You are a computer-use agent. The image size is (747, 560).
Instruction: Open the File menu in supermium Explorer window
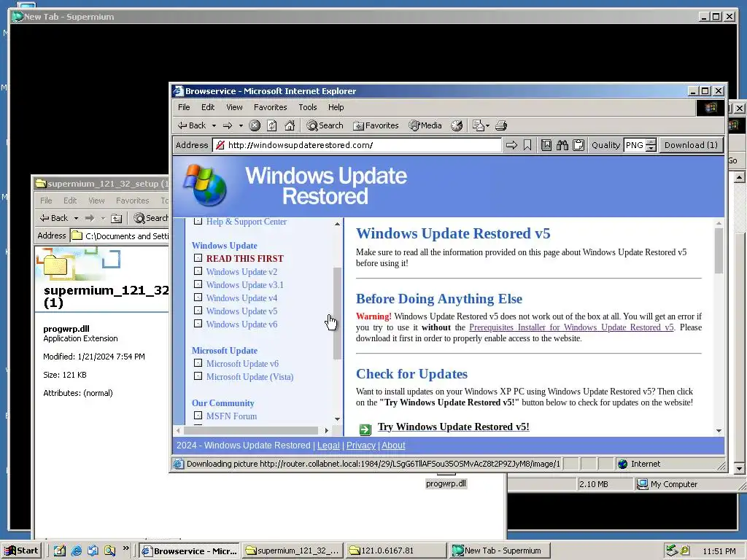tap(46, 201)
